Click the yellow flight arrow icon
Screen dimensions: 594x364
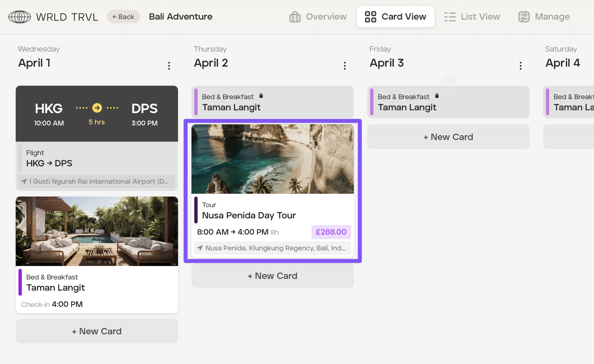coord(97,108)
